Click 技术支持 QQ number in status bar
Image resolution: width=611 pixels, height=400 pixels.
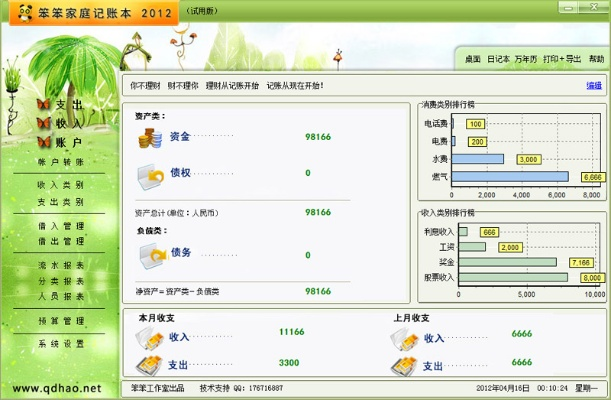click(242, 388)
